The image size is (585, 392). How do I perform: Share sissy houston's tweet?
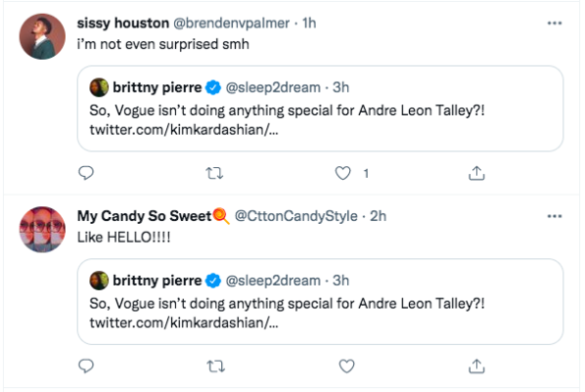pos(477,173)
